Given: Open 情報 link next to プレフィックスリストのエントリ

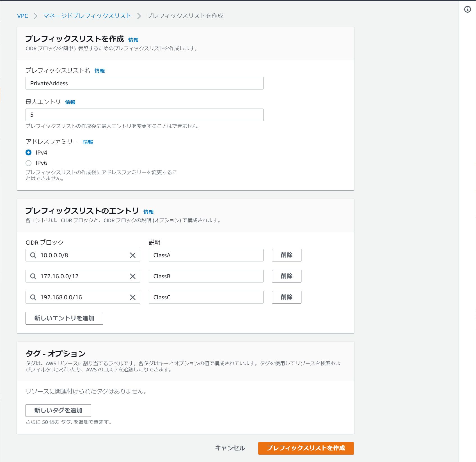Looking at the screenshot, I should [x=148, y=212].
